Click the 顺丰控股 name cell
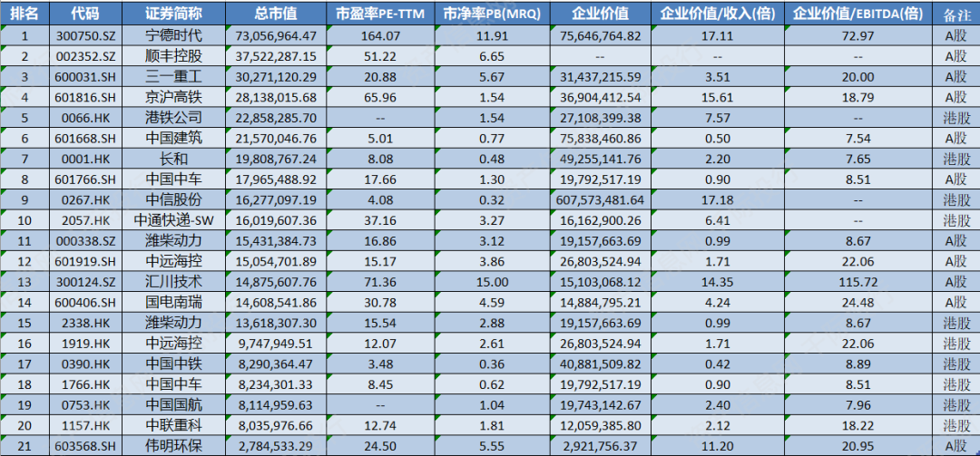 pyautogui.click(x=173, y=56)
